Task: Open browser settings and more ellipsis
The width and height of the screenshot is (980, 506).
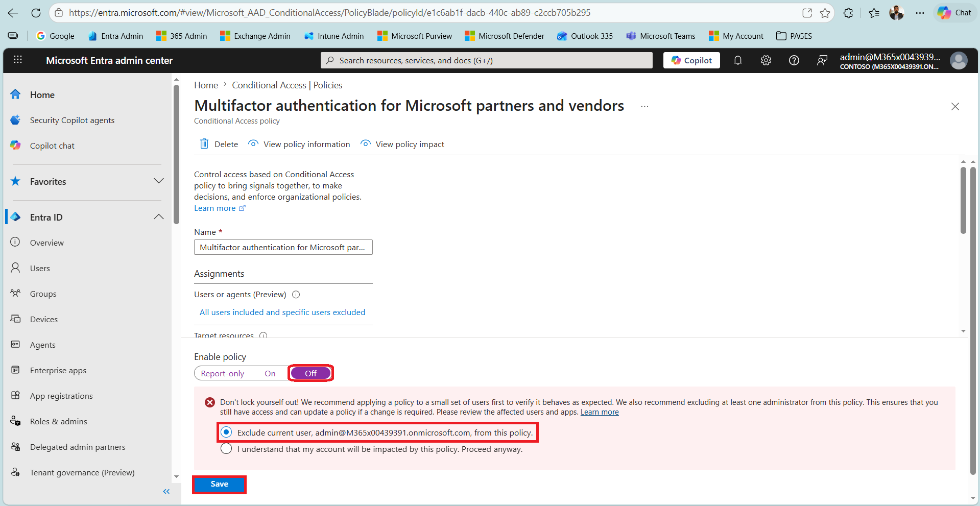Action: (x=920, y=13)
